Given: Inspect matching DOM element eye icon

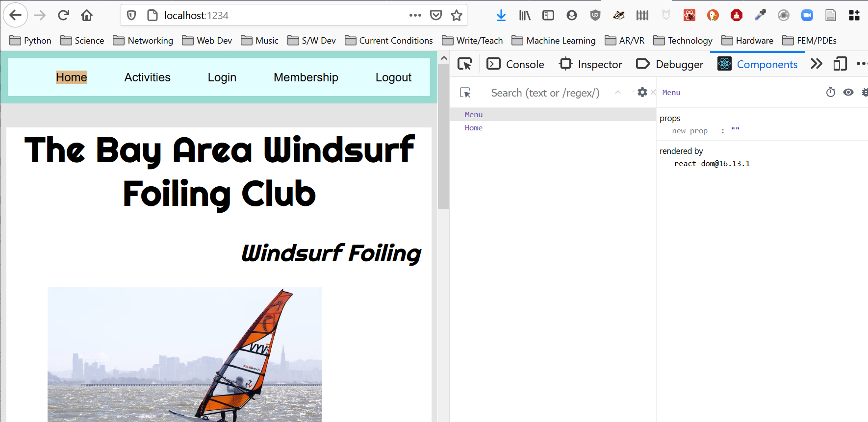Looking at the screenshot, I should click(x=848, y=92).
